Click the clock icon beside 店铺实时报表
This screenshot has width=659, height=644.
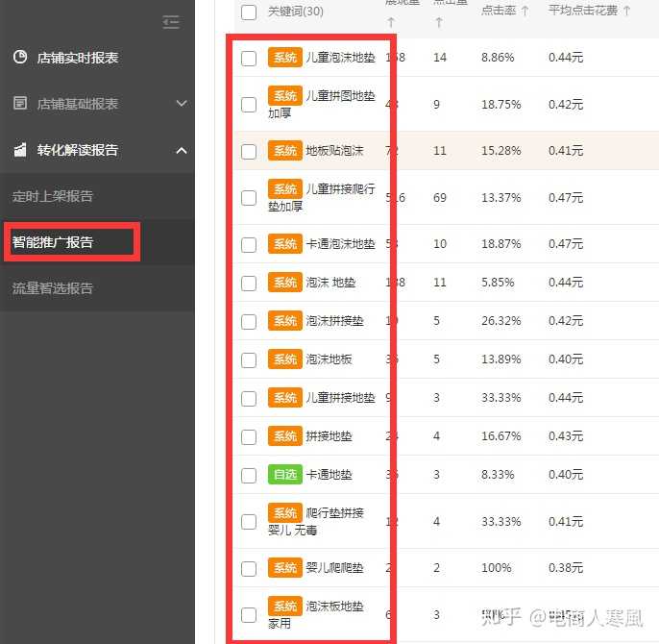20,57
